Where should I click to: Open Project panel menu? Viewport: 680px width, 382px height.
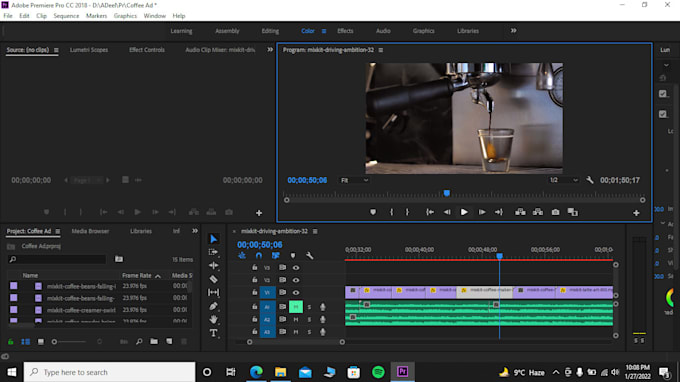point(58,231)
